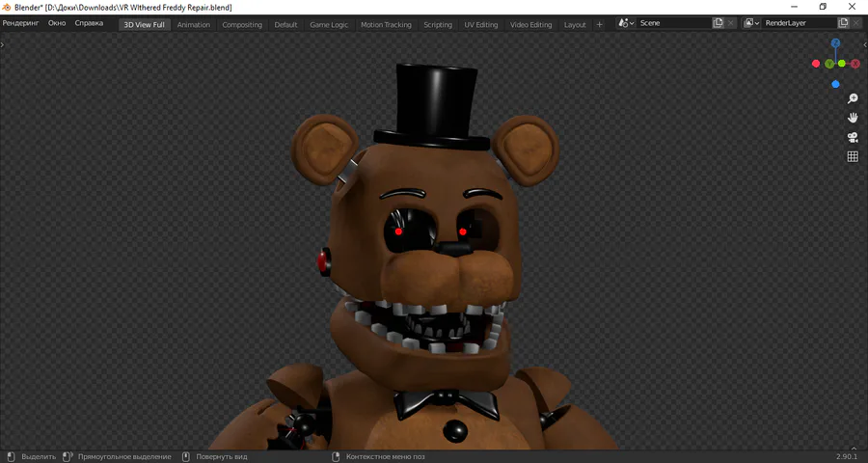Restore down the Blender window
This screenshot has height=463, width=868.
(x=823, y=7)
